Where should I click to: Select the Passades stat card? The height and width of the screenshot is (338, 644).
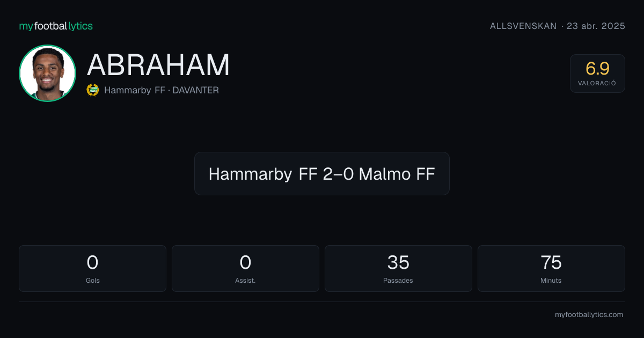(398, 268)
